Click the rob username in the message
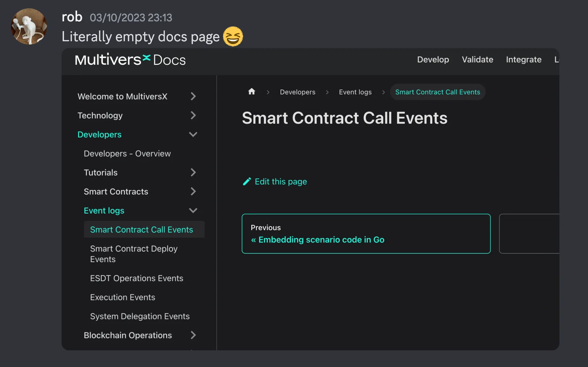The image size is (588, 367). pos(72,17)
